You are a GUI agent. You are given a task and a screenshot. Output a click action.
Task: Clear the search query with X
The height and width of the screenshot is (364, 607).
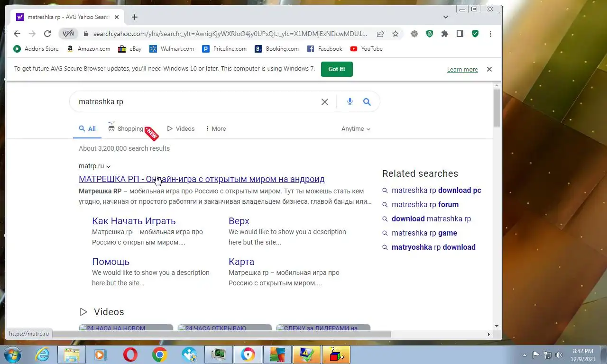point(325,101)
